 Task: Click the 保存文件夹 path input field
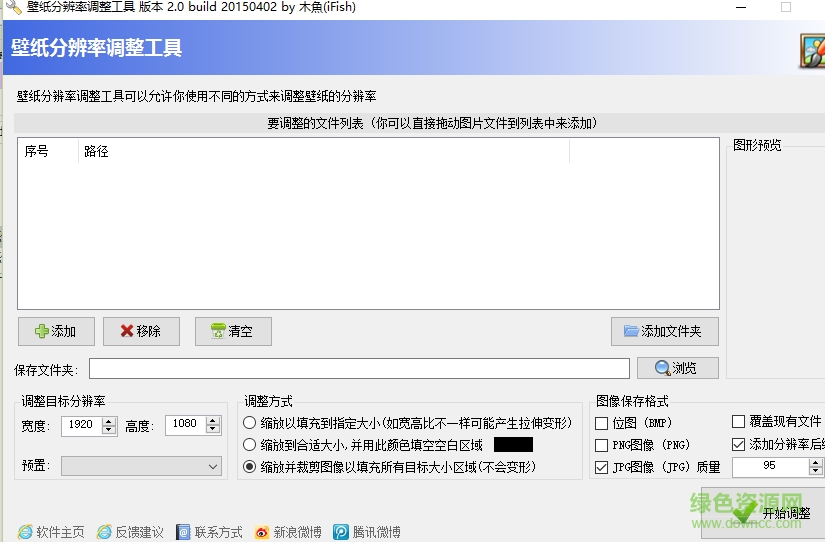pyautogui.click(x=359, y=368)
